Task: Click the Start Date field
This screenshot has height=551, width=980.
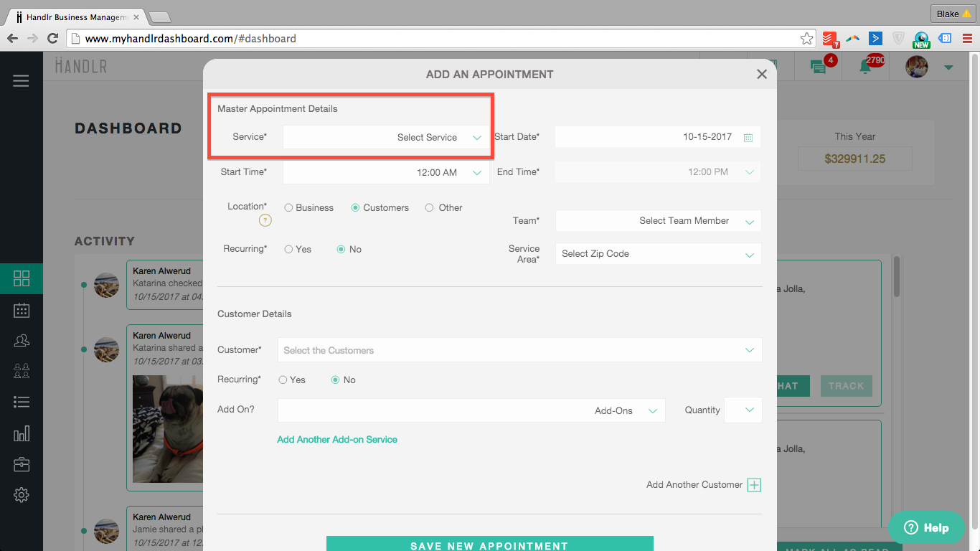Action: coord(657,137)
